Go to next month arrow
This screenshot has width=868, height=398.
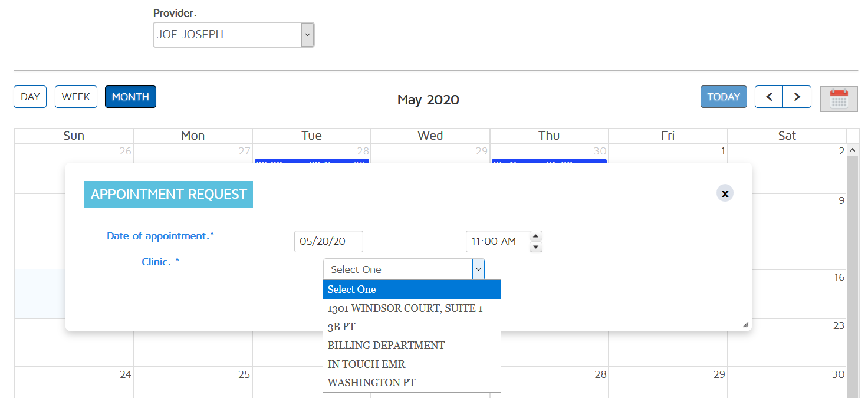click(x=797, y=97)
